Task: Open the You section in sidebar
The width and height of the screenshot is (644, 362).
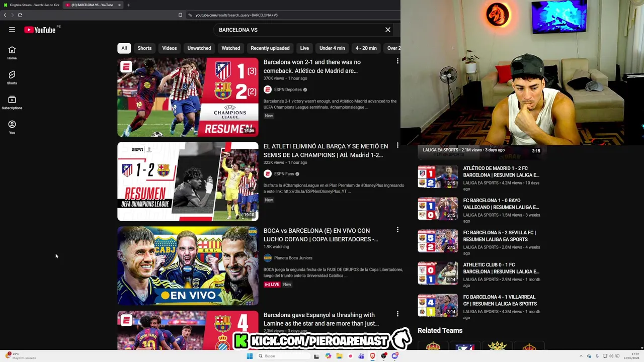Action: [x=12, y=127]
